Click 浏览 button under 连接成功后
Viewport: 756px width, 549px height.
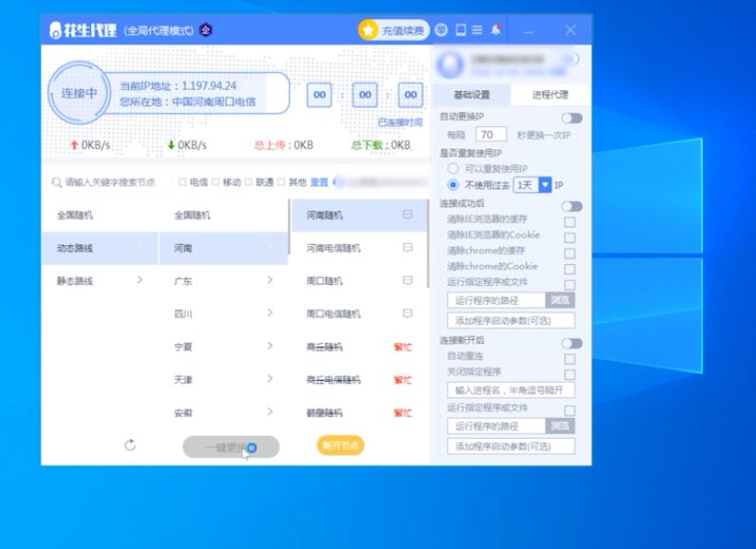[x=559, y=300]
